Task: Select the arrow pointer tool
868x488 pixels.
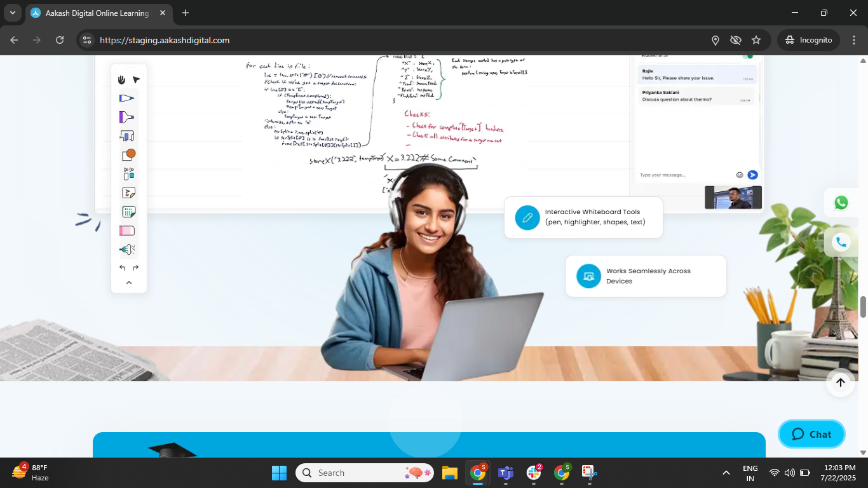Action: pyautogui.click(x=136, y=79)
